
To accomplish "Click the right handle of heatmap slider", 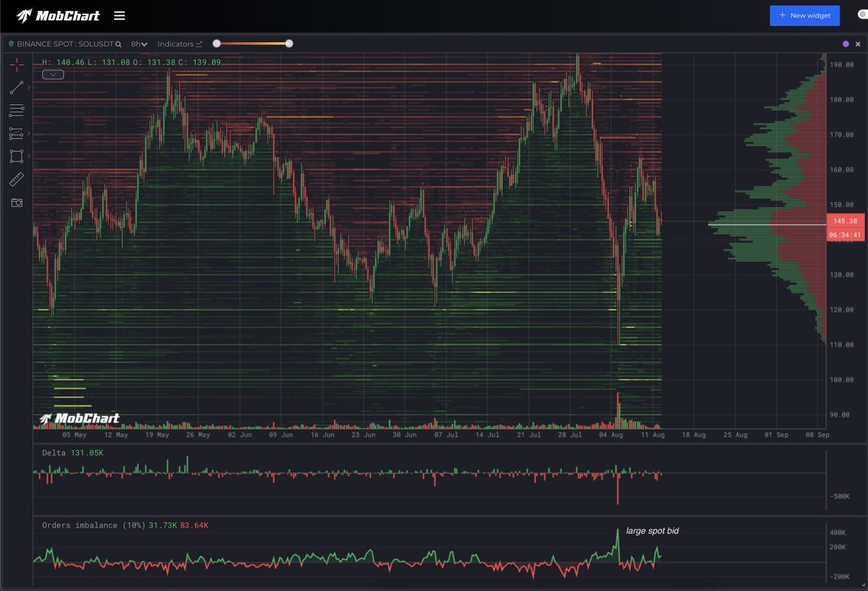I will [x=289, y=43].
